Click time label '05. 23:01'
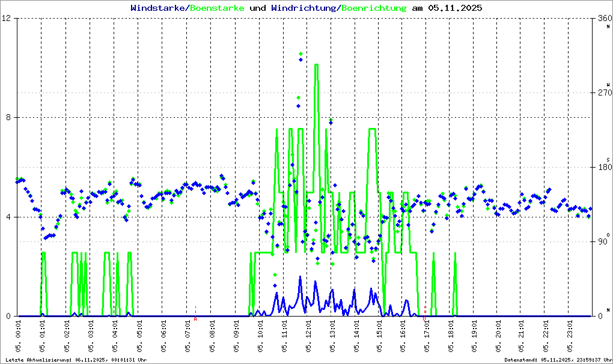Image resolution: width=613 pixels, height=364 pixels. pos(570,336)
